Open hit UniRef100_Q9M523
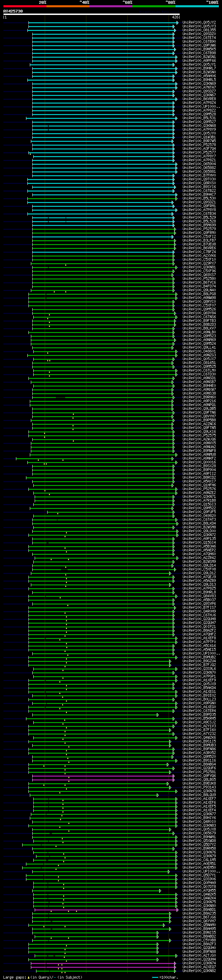Image resolution: width=222 pixels, height=980 pixels. point(199,336)
